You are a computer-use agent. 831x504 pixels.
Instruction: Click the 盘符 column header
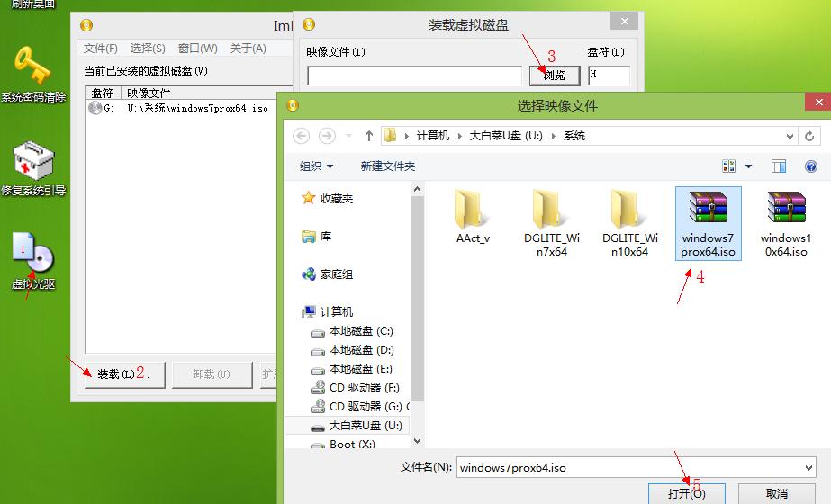(104, 94)
